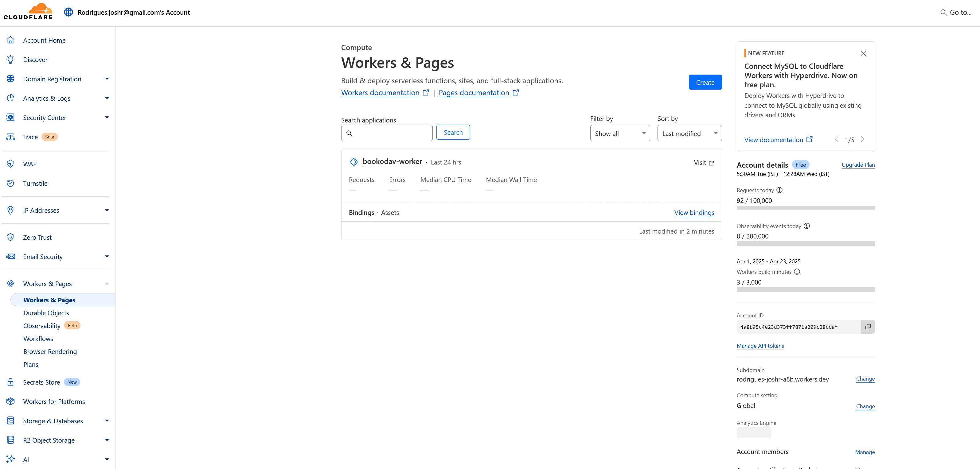
Task: Open Manage API tokens link
Action: pyautogui.click(x=760, y=346)
